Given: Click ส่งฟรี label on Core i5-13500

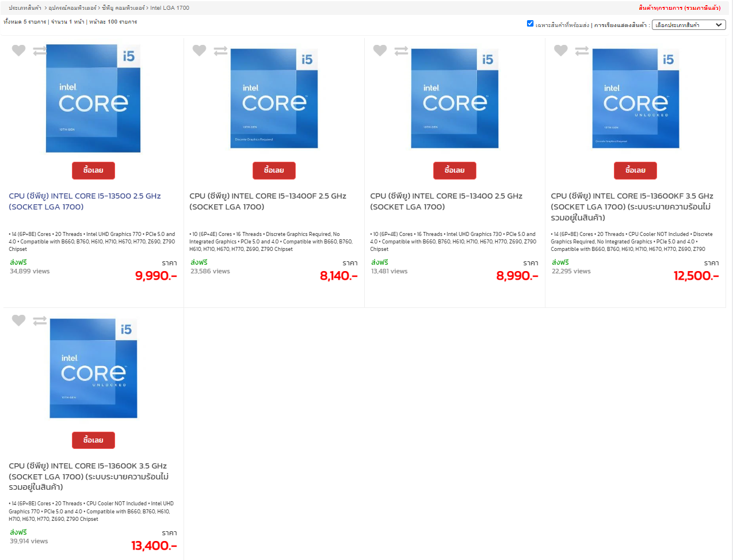Looking at the screenshot, I should pyautogui.click(x=18, y=262).
